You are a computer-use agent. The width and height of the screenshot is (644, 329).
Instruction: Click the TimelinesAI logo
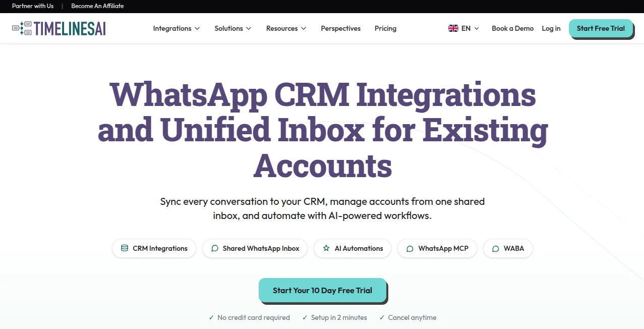coord(59,28)
